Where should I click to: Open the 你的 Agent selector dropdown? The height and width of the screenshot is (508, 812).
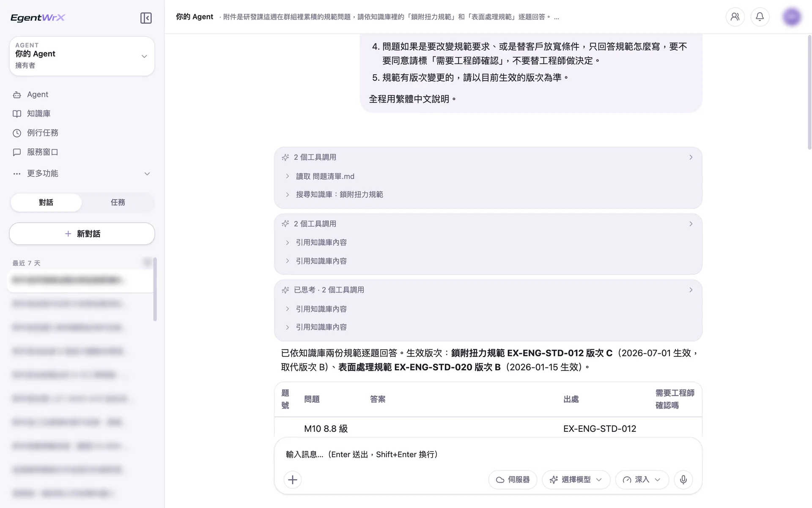click(x=82, y=56)
